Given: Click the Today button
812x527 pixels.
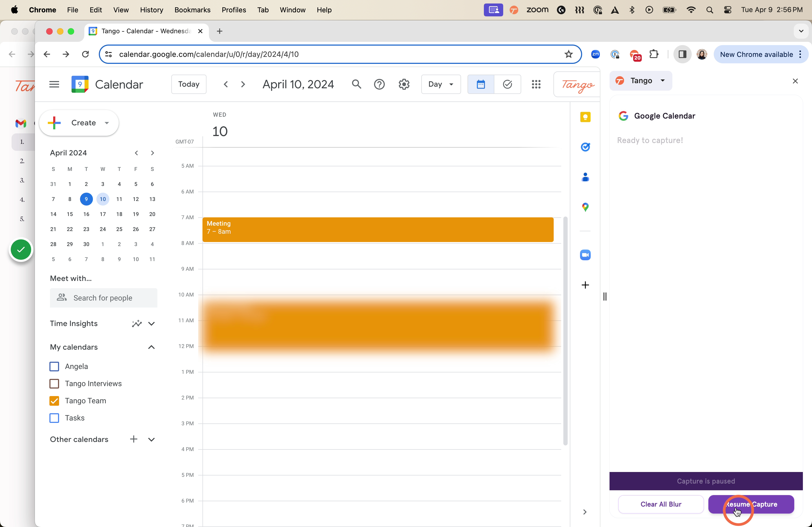Looking at the screenshot, I should click(x=189, y=84).
